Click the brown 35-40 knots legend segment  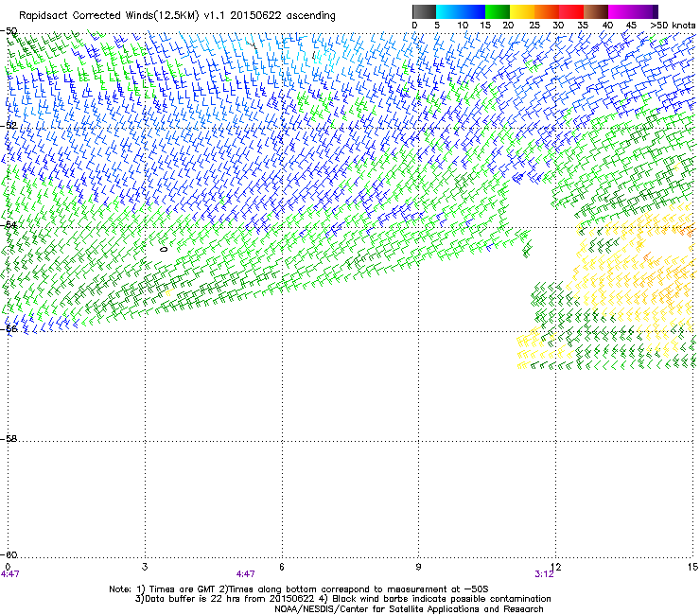tap(596, 11)
